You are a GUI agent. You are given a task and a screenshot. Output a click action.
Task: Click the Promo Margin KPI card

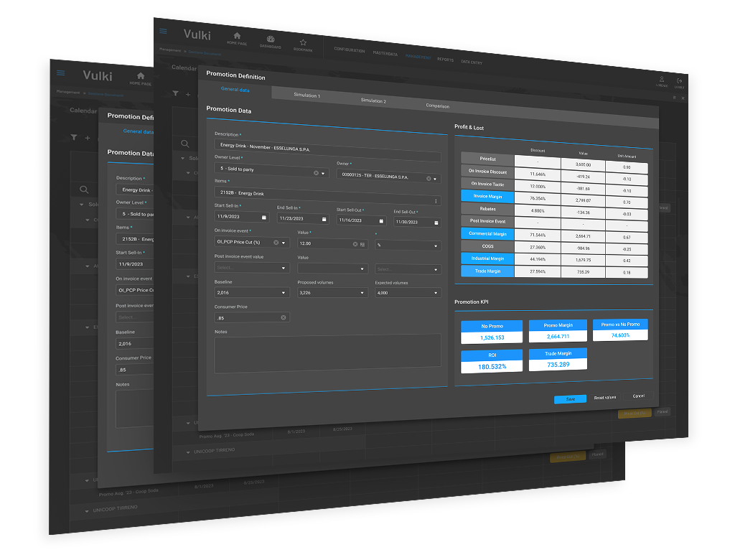click(558, 331)
